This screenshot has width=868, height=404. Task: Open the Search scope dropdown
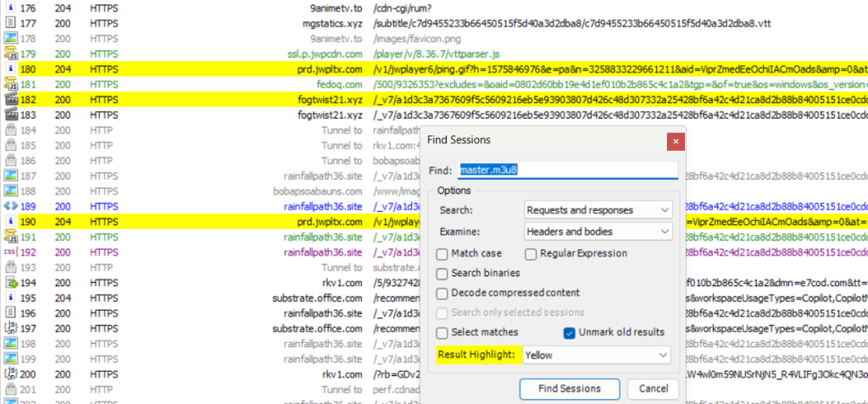click(597, 210)
